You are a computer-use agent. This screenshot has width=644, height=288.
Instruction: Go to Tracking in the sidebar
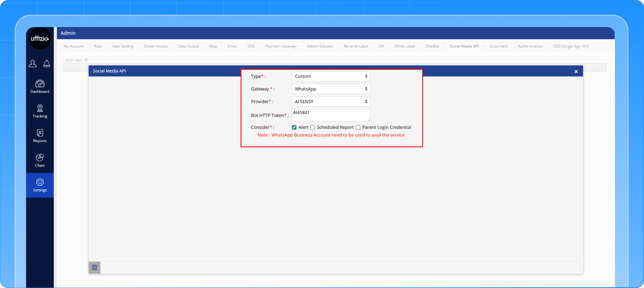click(40, 111)
